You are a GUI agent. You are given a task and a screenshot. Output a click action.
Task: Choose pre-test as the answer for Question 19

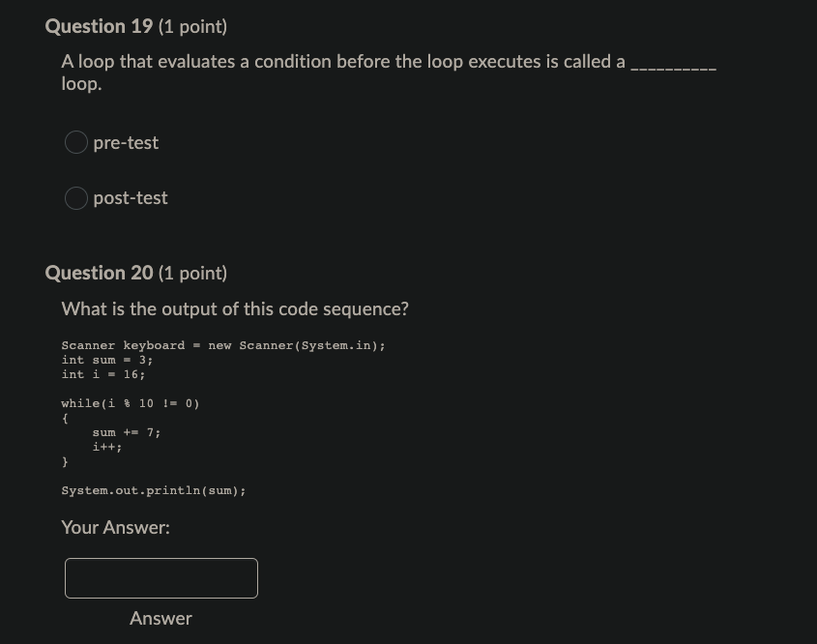pyautogui.click(x=75, y=142)
